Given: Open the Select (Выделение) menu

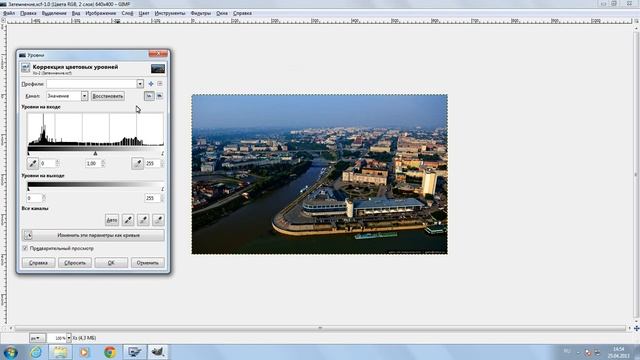Looking at the screenshot, I should tap(54, 13).
